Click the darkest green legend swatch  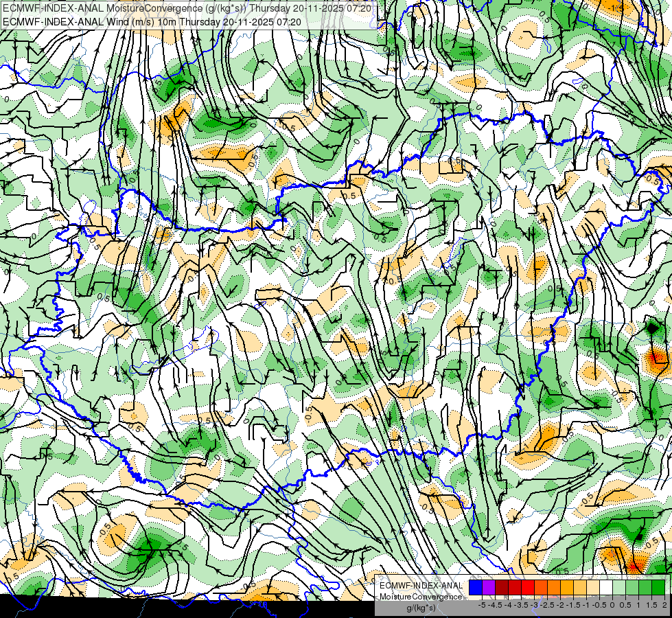pos(658,588)
